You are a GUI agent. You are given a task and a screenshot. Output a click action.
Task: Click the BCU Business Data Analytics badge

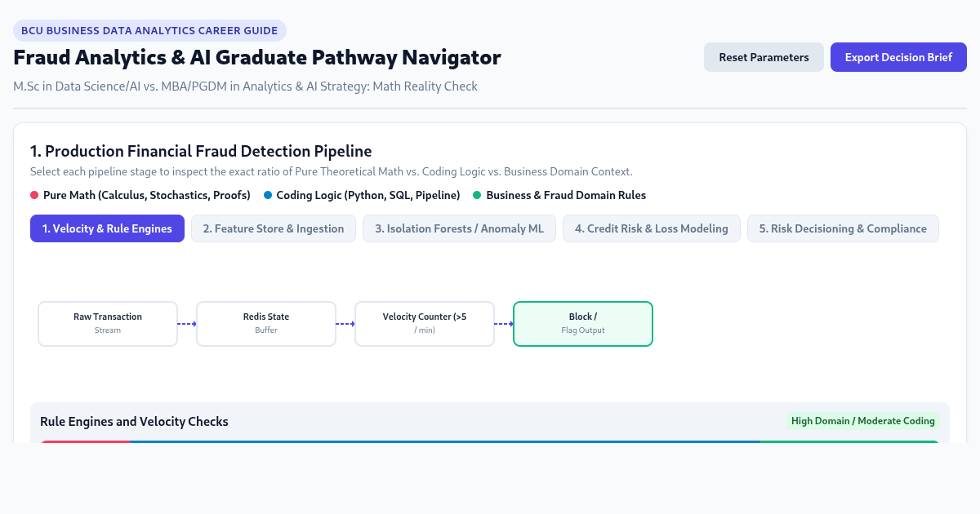[149, 31]
